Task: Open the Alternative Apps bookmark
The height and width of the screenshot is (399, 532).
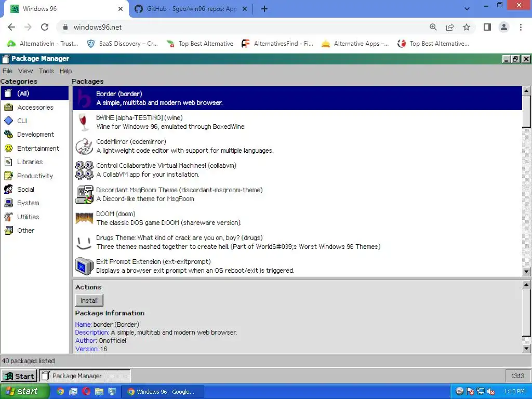Action: pos(355,44)
